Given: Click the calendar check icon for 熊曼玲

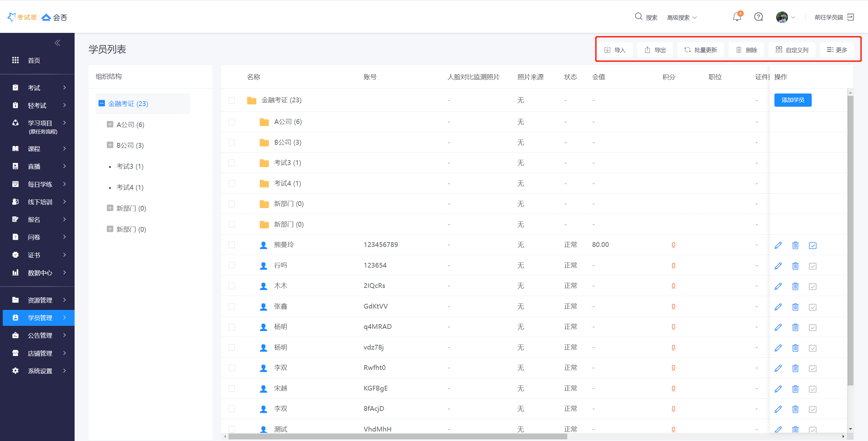Looking at the screenshot, I should [812, 245].
